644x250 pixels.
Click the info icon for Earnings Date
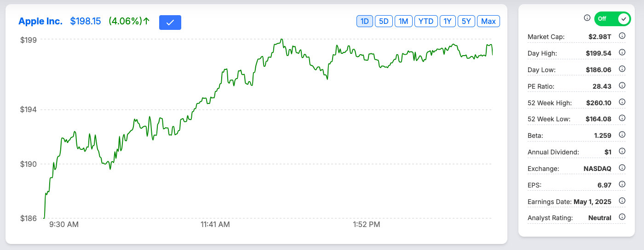(622, 201)
